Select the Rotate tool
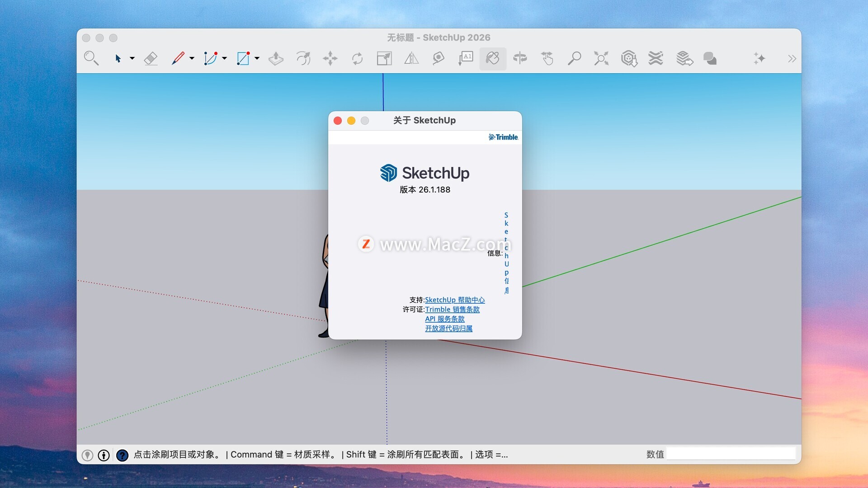 coord(357,58)
